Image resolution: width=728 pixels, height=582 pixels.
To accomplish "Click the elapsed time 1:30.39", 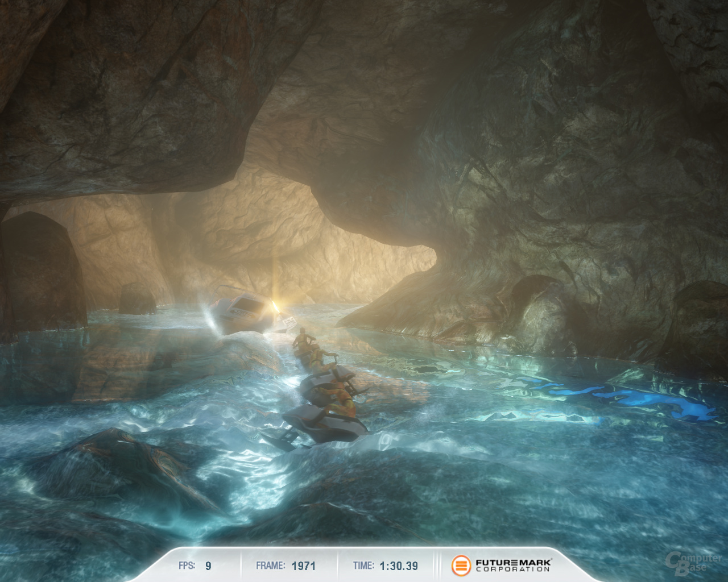I will [399, 566].
